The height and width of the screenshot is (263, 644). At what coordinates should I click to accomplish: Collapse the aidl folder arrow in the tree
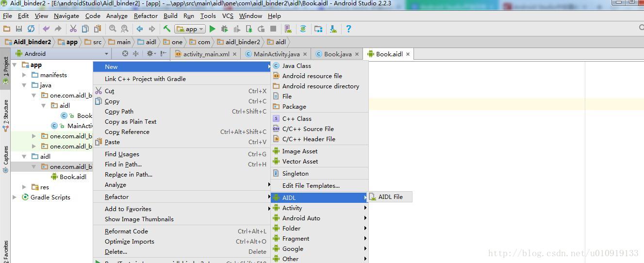click(24, 156)
